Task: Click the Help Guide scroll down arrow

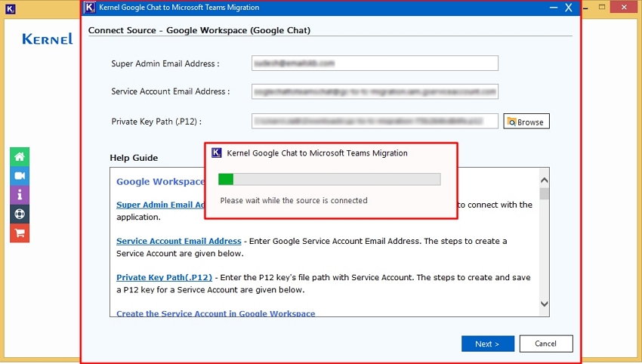Action: [544, 304]
